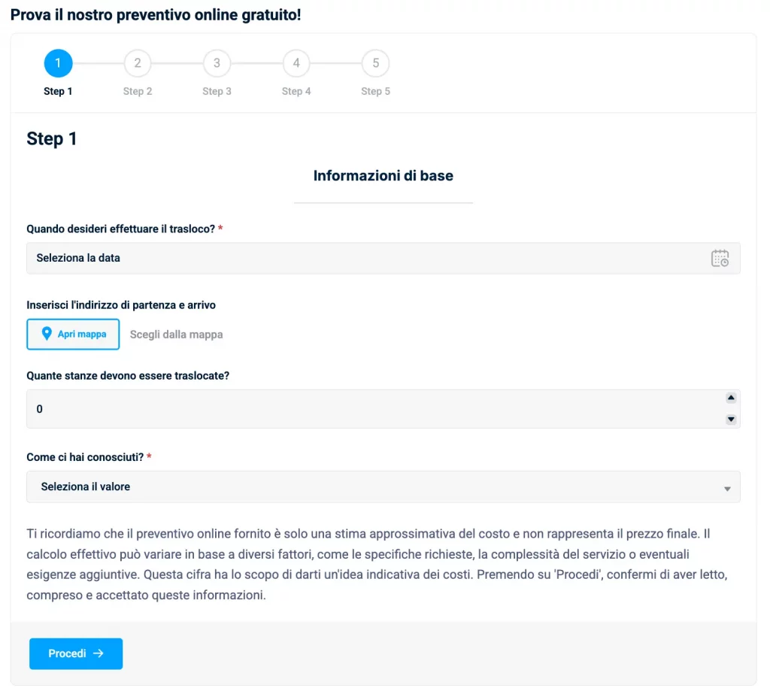Click the 'Seleziona la data' date field
Image resolution: width=770 pixels, height=700 pixels.
[x=361, y=258]
